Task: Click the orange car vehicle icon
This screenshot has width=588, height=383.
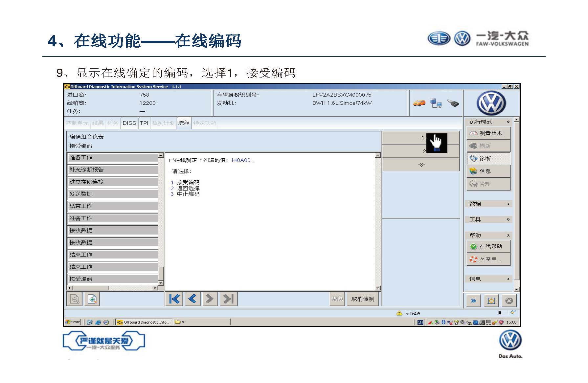Action: tap(419, 103)
